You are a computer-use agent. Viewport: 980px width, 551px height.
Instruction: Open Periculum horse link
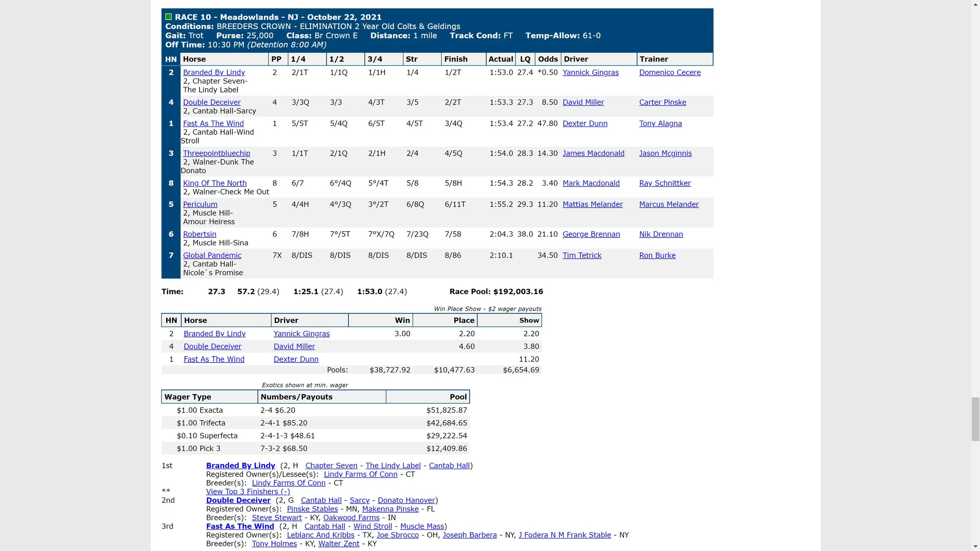click(x=200, y=204)
